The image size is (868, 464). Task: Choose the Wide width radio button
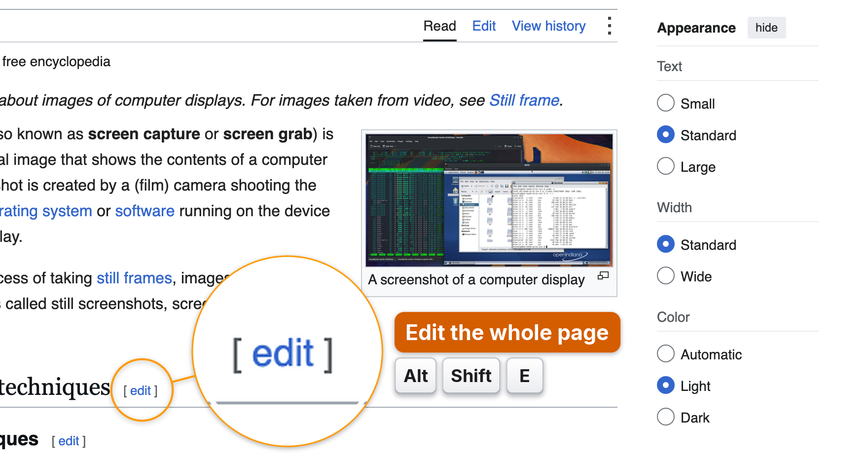coord(665,276)
